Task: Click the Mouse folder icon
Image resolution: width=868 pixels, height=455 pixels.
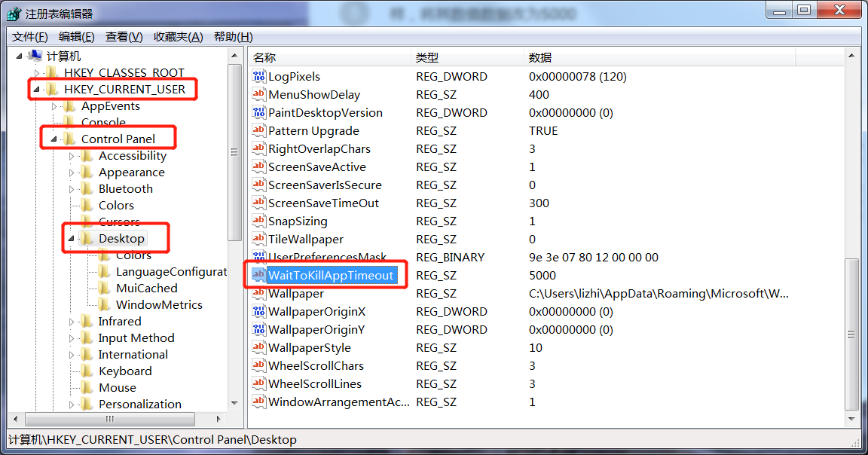Action: coord(87,387)
